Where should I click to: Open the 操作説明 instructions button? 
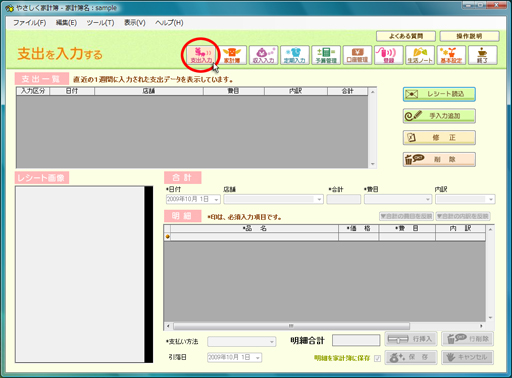click(469, 36)
